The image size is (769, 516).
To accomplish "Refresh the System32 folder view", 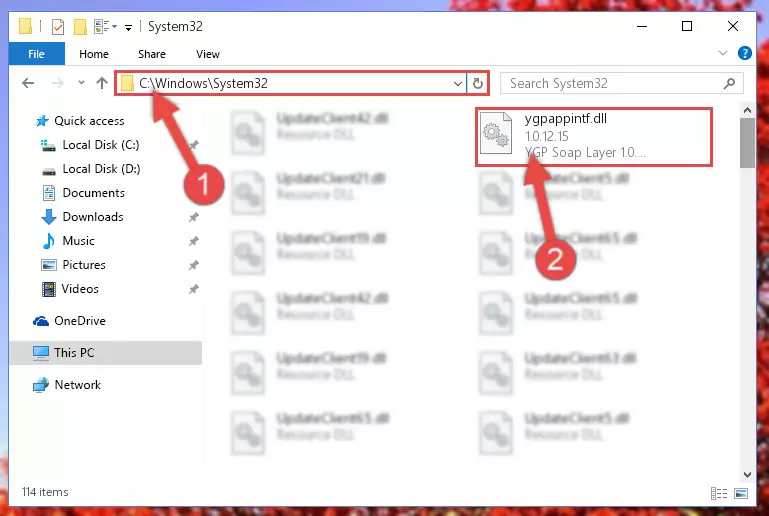I will coord(478,83).
